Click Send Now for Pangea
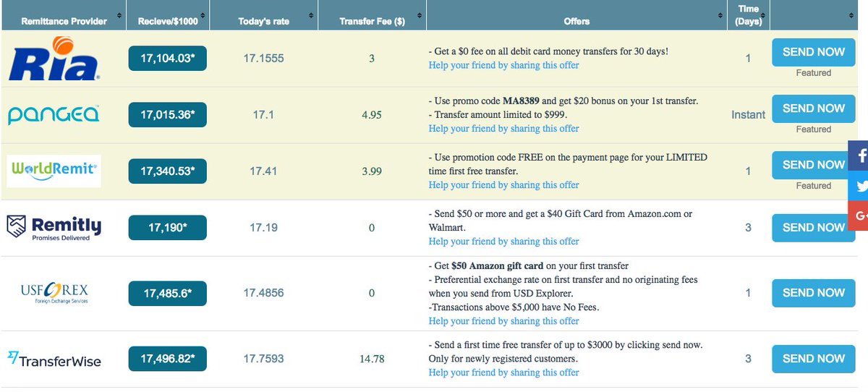The width and height of the screenshot is (868, 392). (813, 108)
